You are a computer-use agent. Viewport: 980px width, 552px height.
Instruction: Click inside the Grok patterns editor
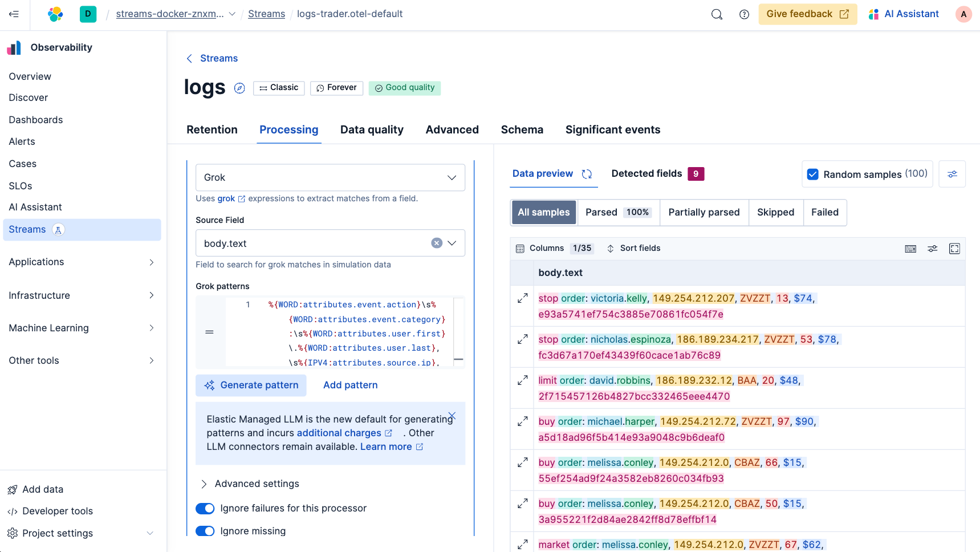[353, 334]
